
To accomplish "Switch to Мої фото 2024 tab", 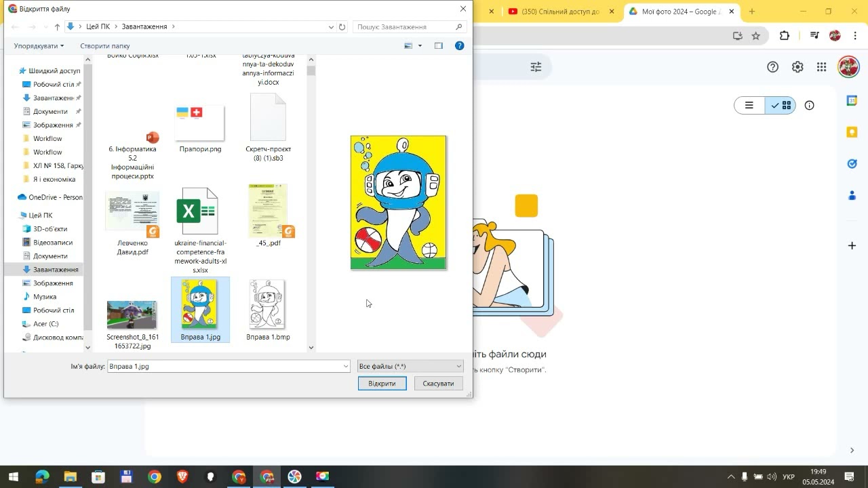I will 680,12.
